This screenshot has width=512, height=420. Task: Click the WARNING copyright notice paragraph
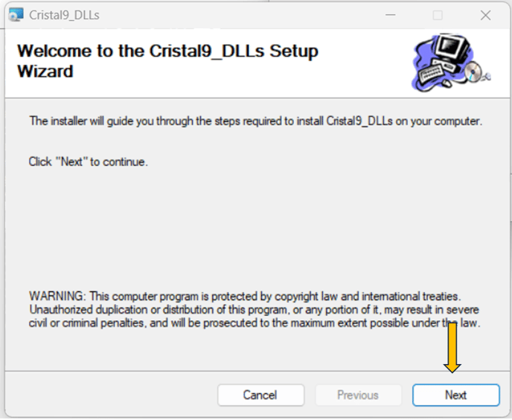[x=255, y=309]
